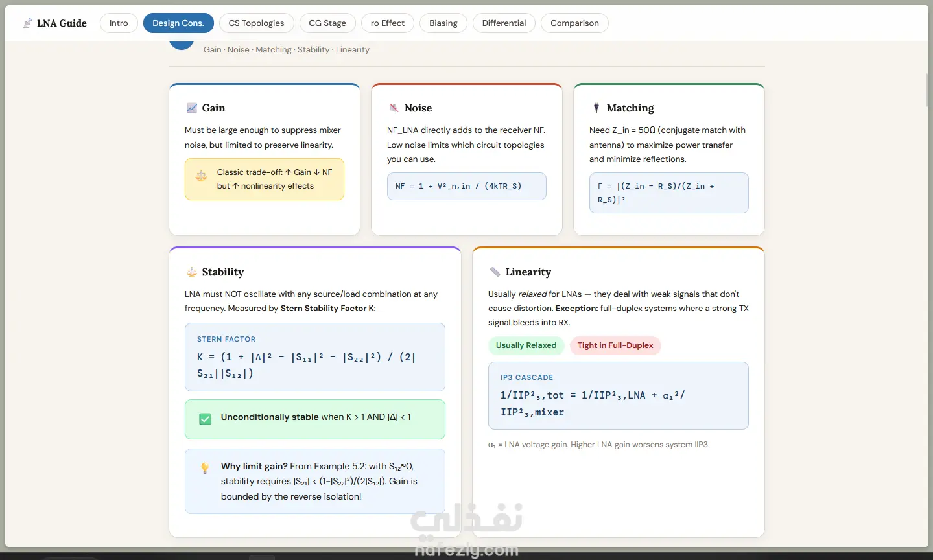933x560 pixels.
Task: Click the Stability card heading
Action: pyautogui.click(x=222, y=272)
